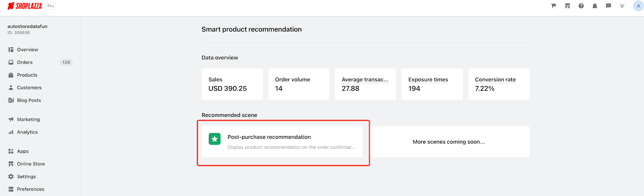Open the help question mark icon
This screenshot has width=644, height=196.
pyautogui.click(x=581, y=6)
